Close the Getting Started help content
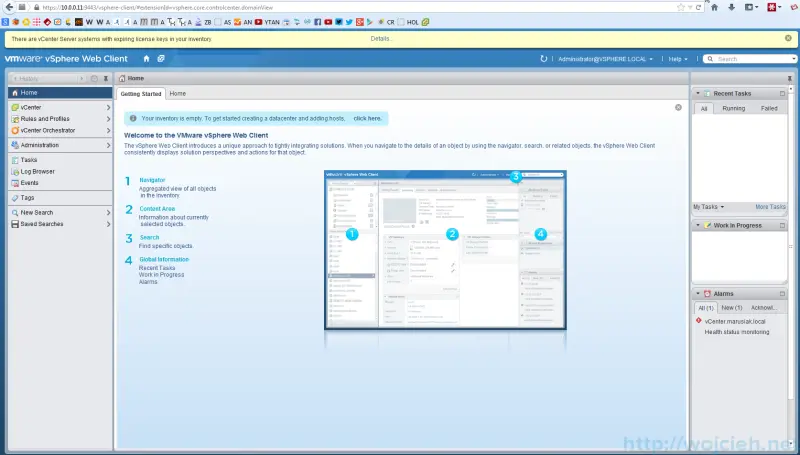 click(x=678, y=108)
